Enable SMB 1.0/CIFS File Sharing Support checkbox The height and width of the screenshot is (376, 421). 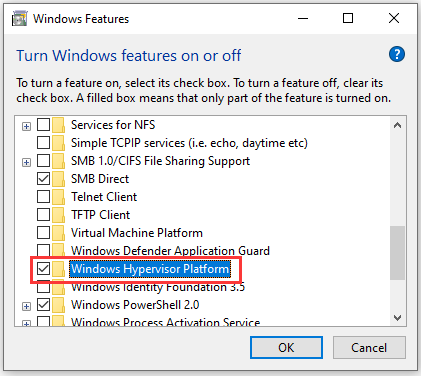pyautogui.click(x=43, y=161)
